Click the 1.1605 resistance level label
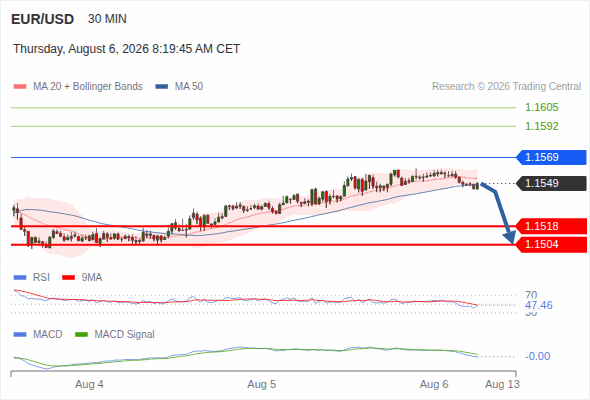The image size is (590, 400). click(542, 108)
